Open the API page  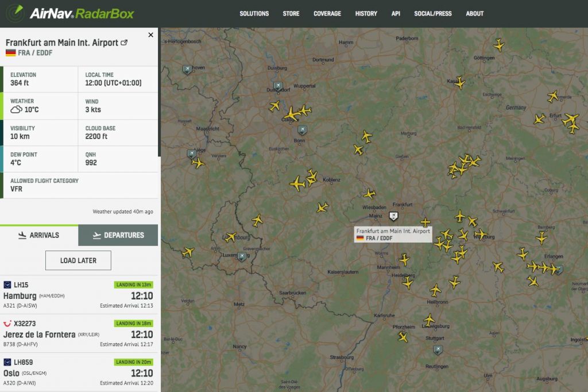pyautogui.click(x=395, y=13)
